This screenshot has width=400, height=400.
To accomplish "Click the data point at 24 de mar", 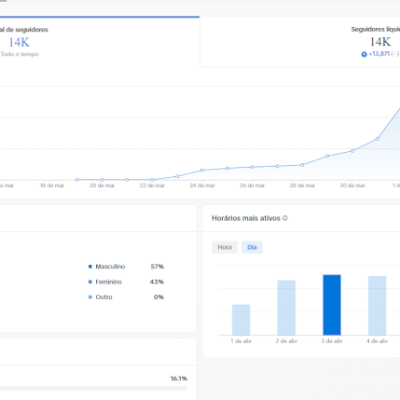I will point(202,170).
